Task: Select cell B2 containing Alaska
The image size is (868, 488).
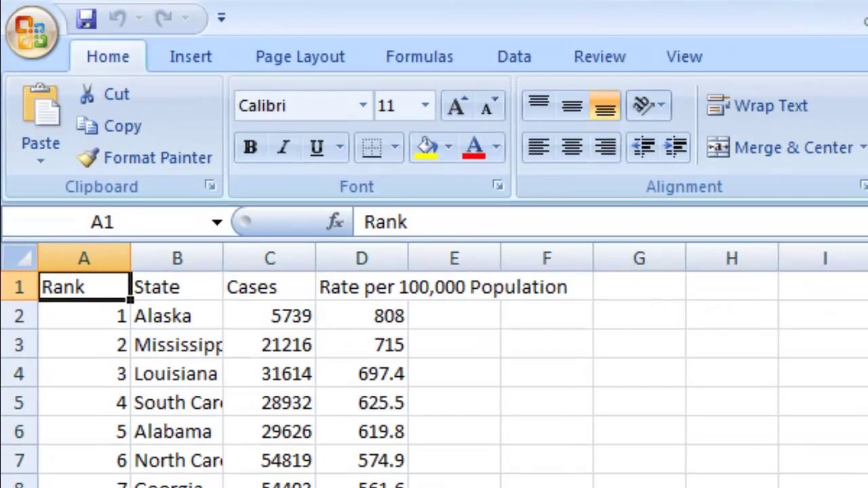Action: coord(176,316)
